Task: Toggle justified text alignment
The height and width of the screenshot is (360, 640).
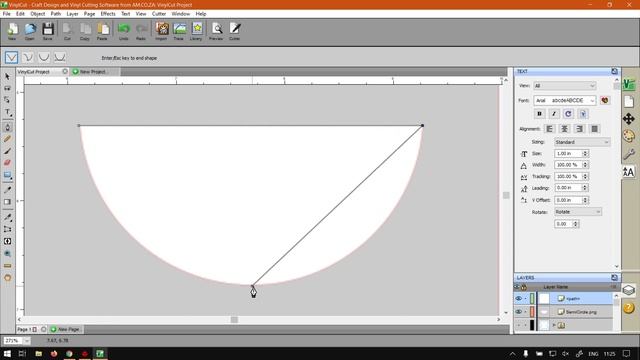Action: tap(595, 129)
